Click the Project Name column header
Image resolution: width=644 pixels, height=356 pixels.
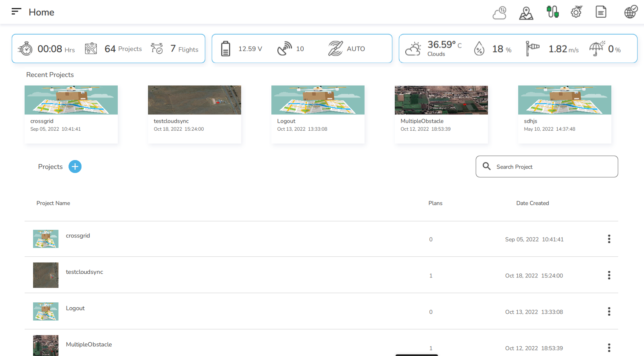(x=53, y=203)
